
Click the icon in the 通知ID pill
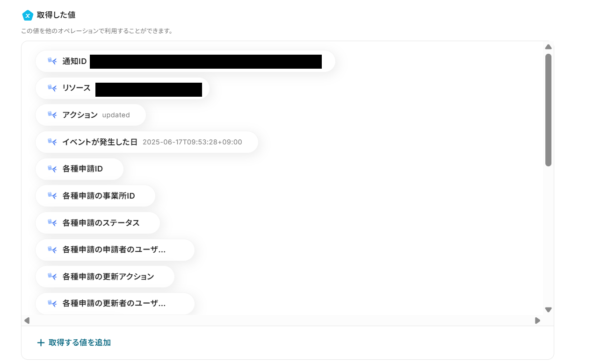click(52, 61)
